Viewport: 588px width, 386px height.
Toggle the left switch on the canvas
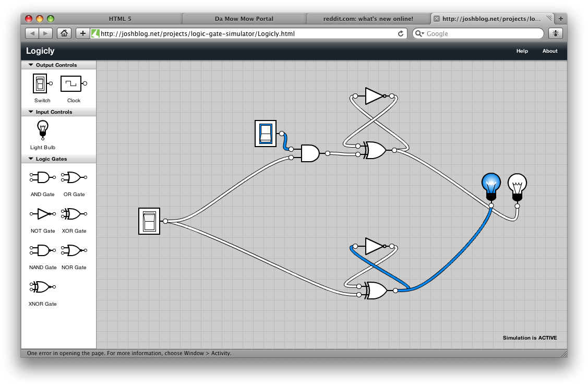[149, 221]
